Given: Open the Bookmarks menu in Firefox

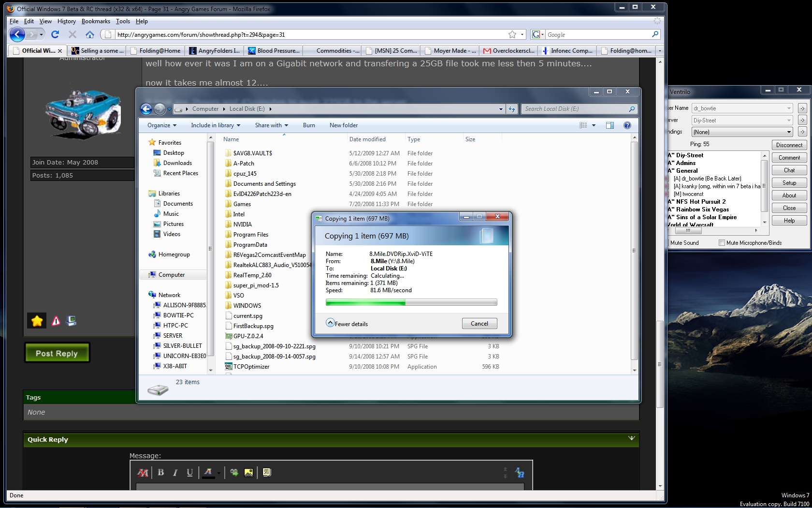Looking at the screenshot, I should (x=96, y=21).
